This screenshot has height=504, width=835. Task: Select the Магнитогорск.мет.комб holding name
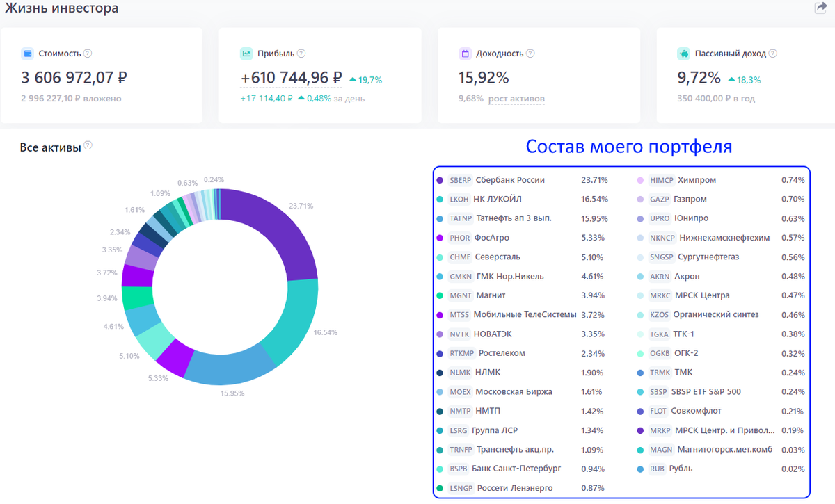725,449
